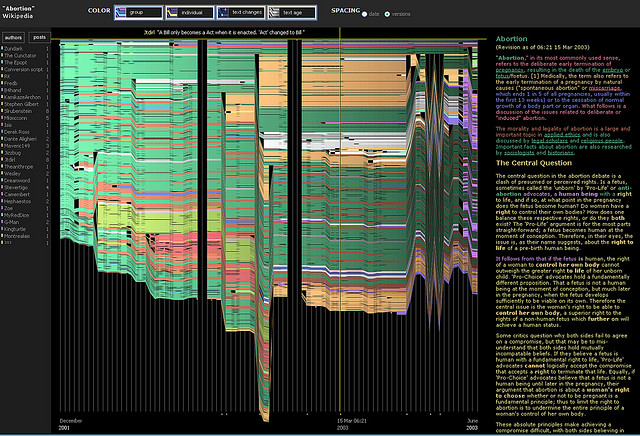Screen dimensions: 640x436
Task: Set spacing to versions
Action: click(x=387, y=14)
